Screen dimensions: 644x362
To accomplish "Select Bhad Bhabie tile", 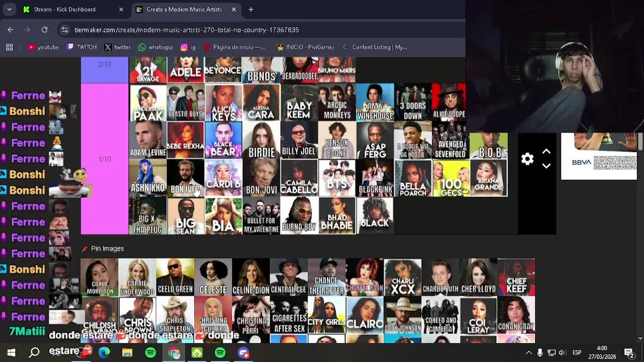I will pyautogui.click(x=337, y=216).
